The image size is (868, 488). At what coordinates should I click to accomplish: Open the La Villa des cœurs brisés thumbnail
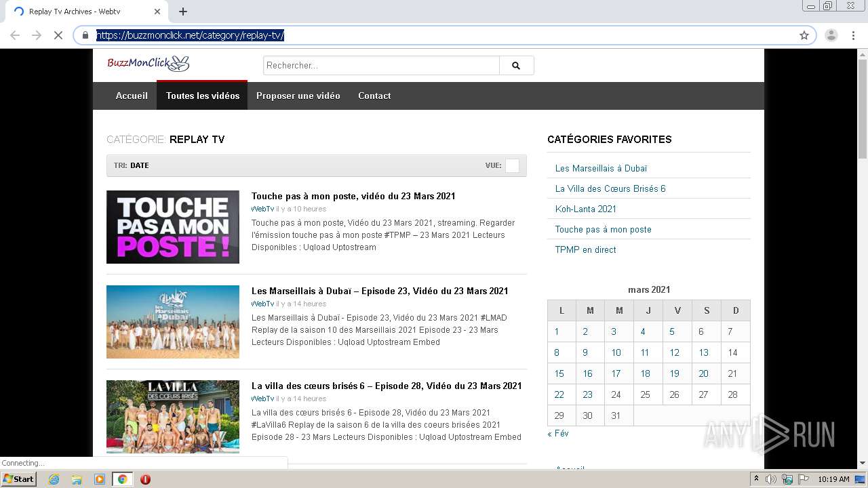pos(173,416)
